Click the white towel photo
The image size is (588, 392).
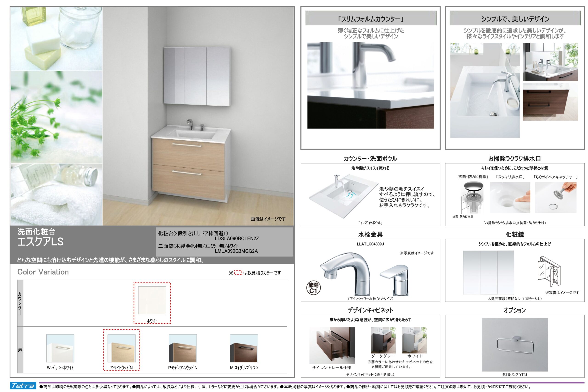[x=56, y=195]
